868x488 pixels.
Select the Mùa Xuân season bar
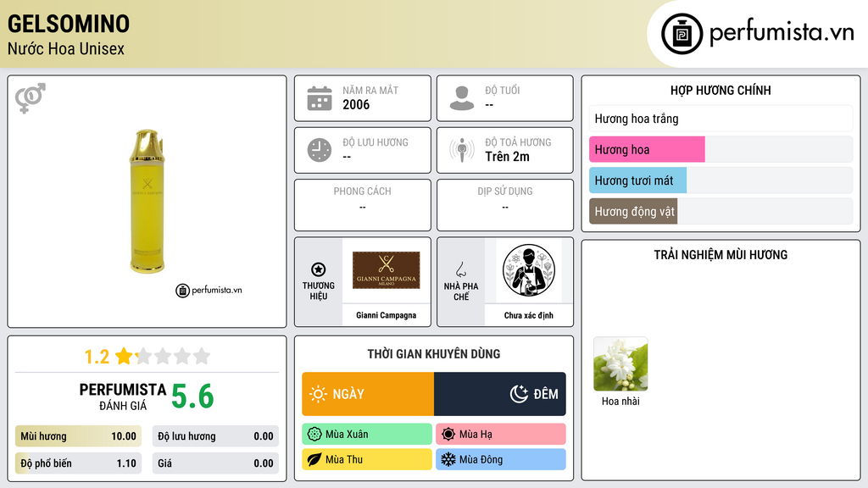[x=367, y=435]
